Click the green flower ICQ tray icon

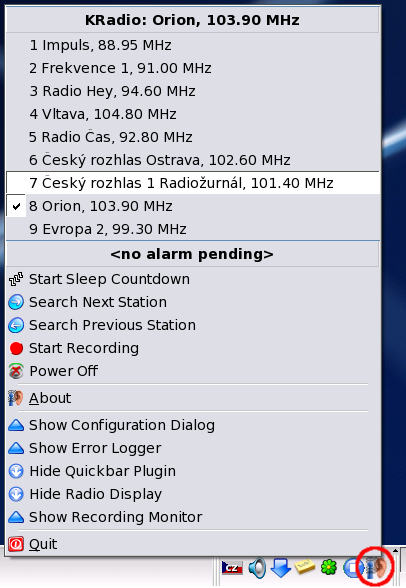click(329, 567)
